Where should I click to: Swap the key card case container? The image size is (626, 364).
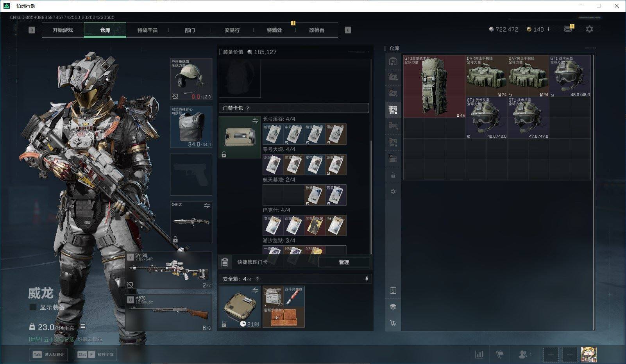255,121
